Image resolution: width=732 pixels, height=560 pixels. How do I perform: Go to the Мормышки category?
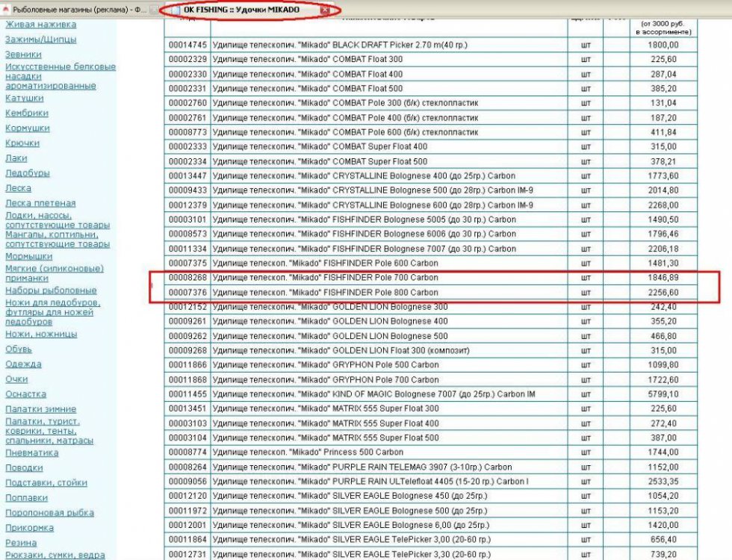point(28,256)
